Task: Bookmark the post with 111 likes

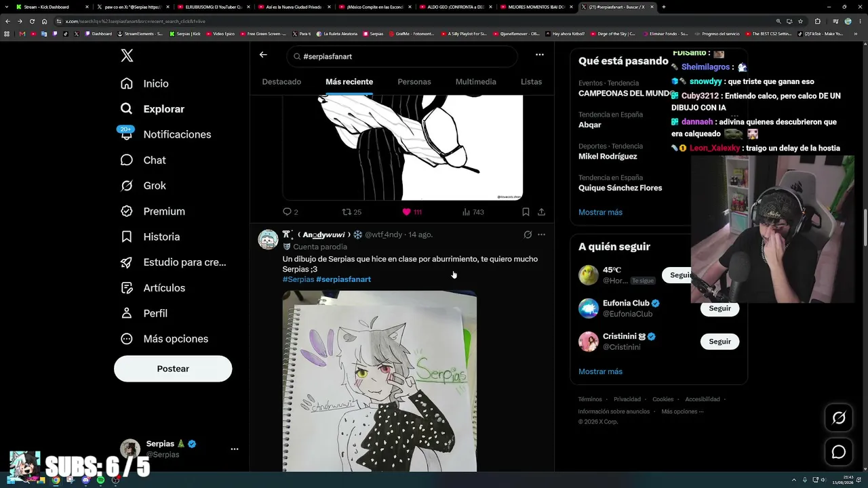Action: [526, 212]
